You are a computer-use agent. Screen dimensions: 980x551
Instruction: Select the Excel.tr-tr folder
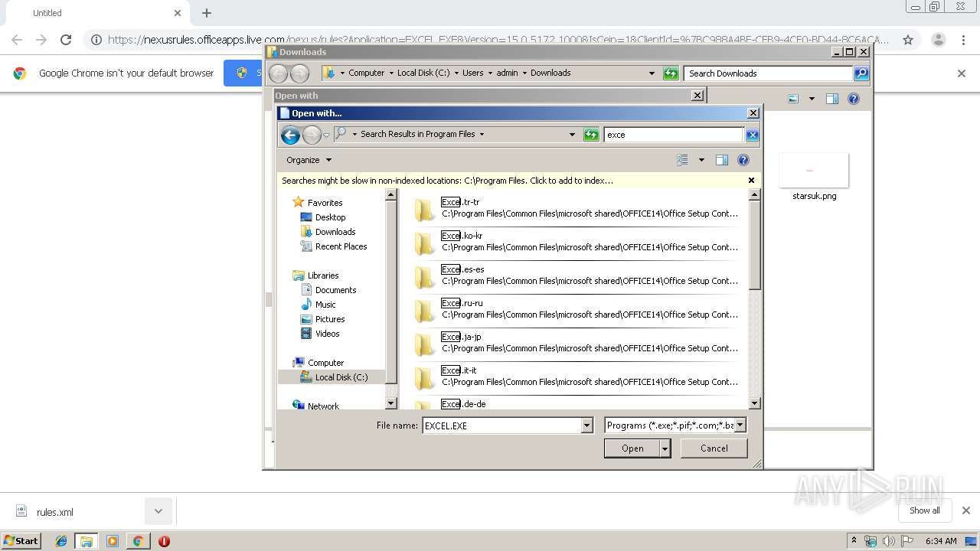578,208
